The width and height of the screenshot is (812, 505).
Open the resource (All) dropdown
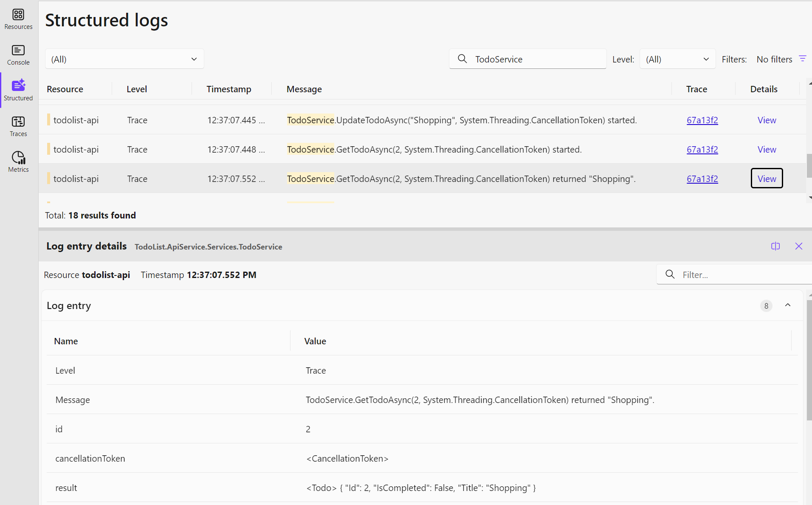[x=124, y=59]
